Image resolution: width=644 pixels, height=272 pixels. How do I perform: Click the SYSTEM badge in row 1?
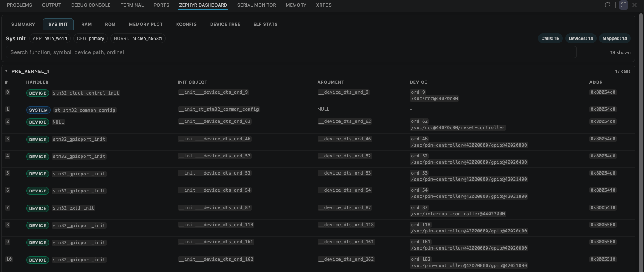click(38, 110)
